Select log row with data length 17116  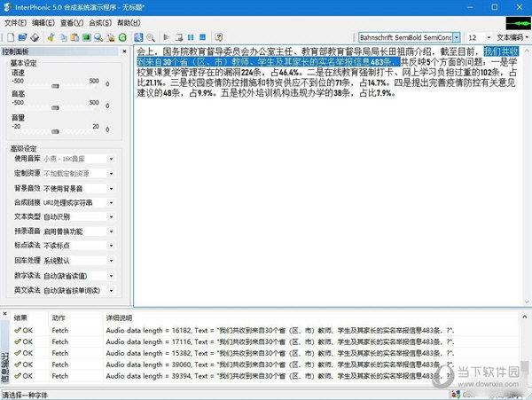click(264, 341)
